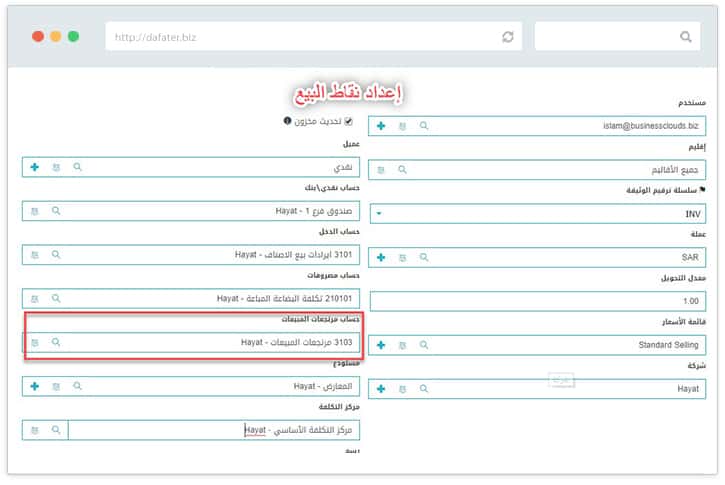Link icon in the cost center field
Screen dimensions: 725x485
coord(35,430)
